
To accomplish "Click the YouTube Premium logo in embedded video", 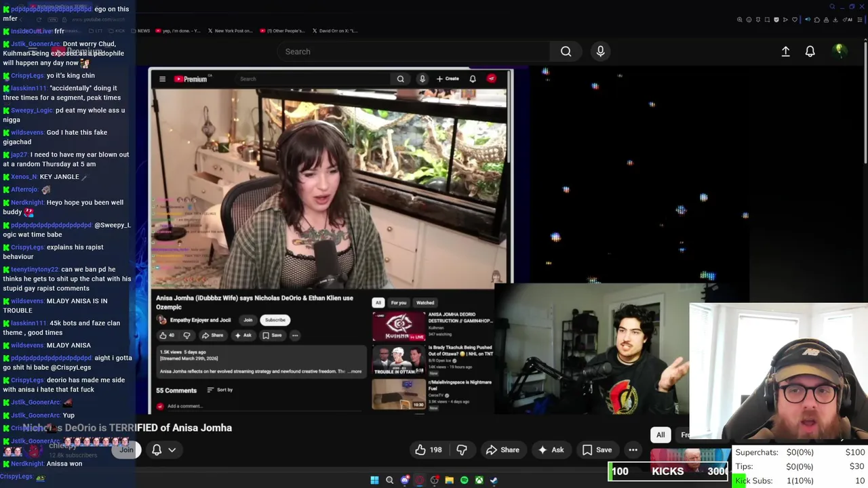I will point(191,79).
